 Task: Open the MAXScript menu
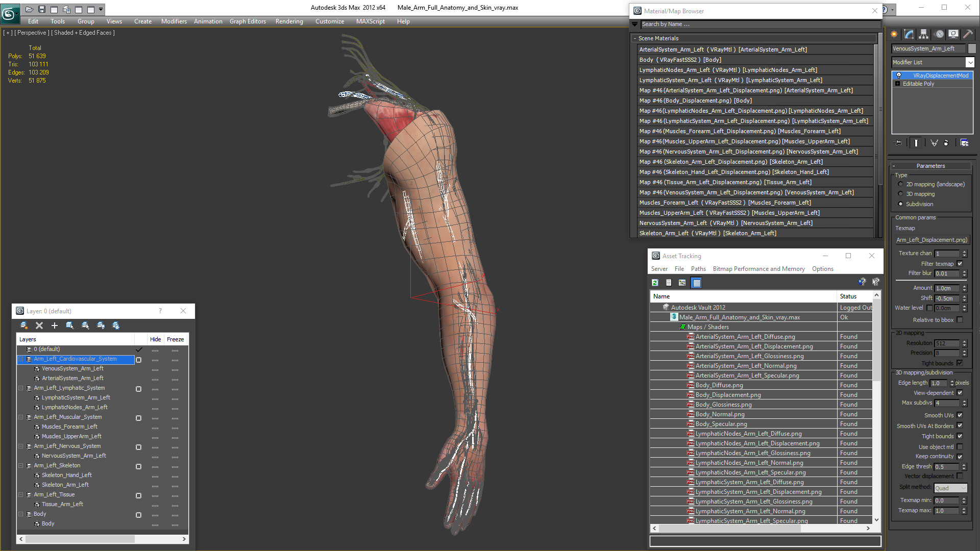point(371,21)
